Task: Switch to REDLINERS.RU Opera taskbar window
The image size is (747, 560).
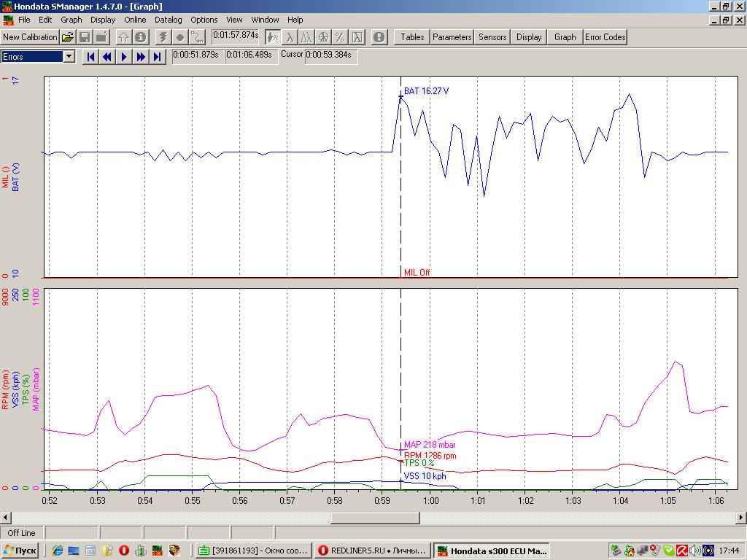Action: click(373, 551)
